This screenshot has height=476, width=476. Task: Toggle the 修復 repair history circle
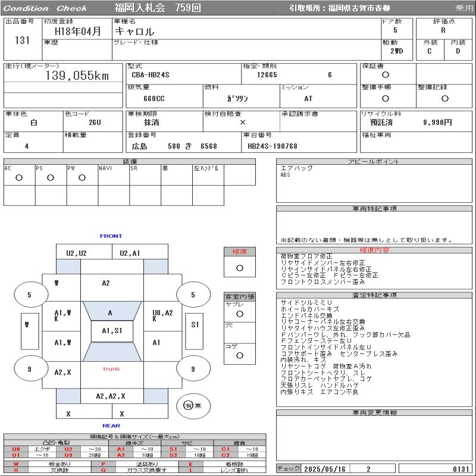coord(239,268)
